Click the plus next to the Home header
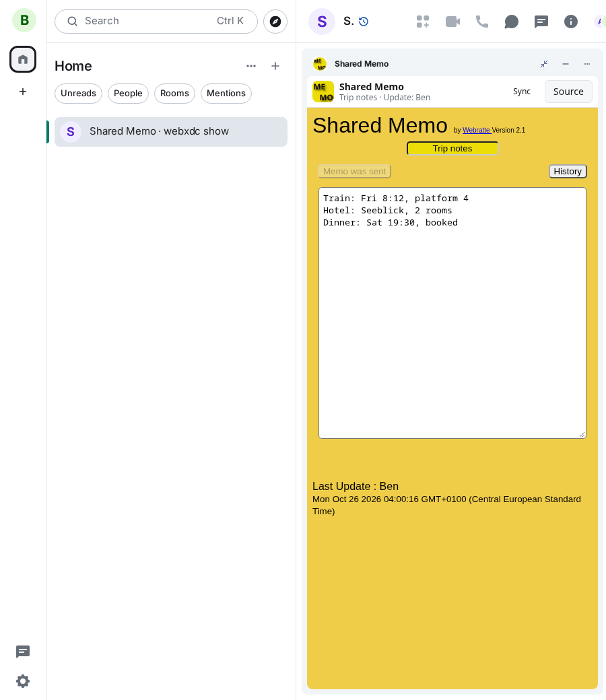The width and height of the screenshot is (606, 700). click(x=275, y=66)
